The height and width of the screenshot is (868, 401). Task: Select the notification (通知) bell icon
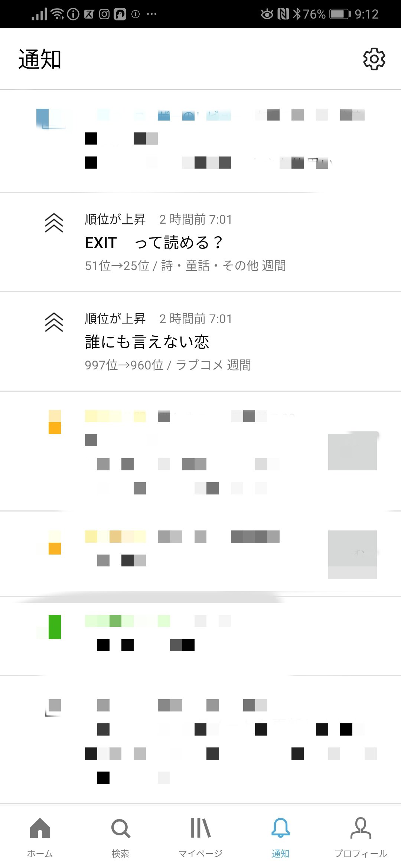point(280,828)
